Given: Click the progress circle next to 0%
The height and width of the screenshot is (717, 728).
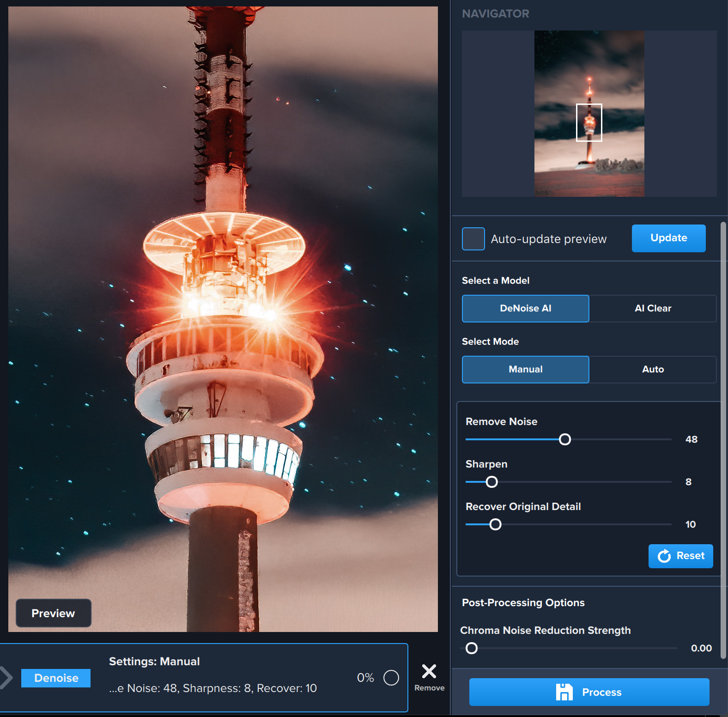Looking at the screenshot, I should 391,678.
